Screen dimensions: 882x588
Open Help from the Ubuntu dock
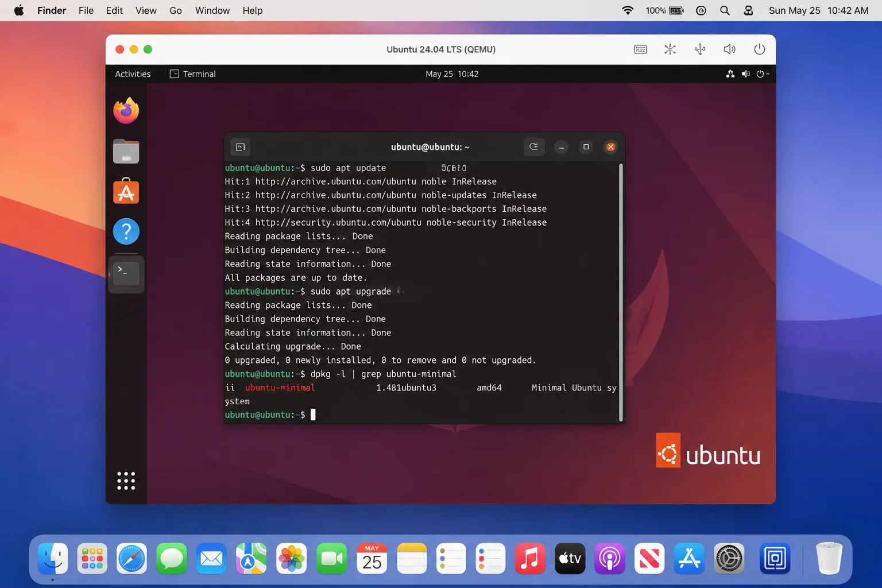(x=126, y=231)
